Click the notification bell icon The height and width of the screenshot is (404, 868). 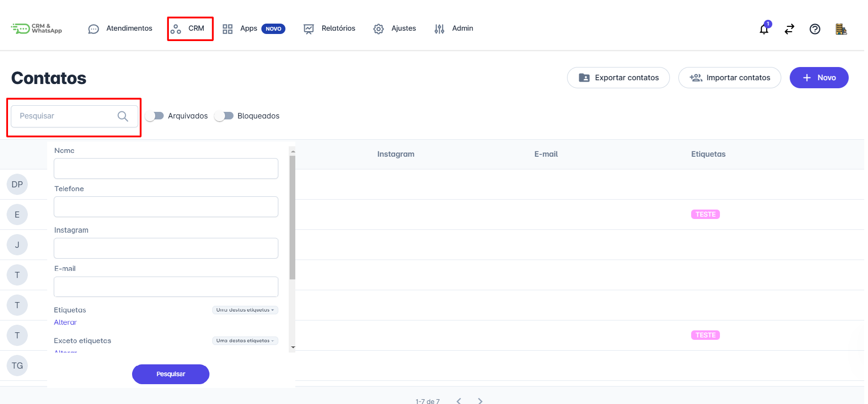(764, 29)
